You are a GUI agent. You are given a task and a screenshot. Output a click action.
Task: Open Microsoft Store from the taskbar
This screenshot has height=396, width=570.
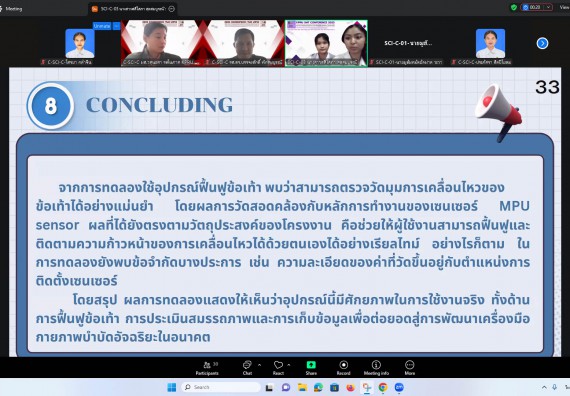click(334, 388)
